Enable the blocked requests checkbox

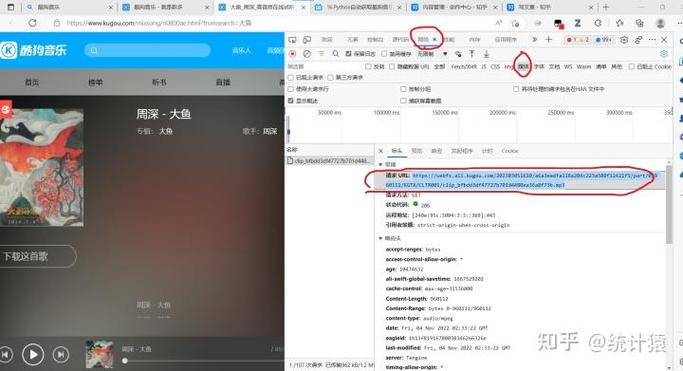pyautogui.click(x=291, y=78)
